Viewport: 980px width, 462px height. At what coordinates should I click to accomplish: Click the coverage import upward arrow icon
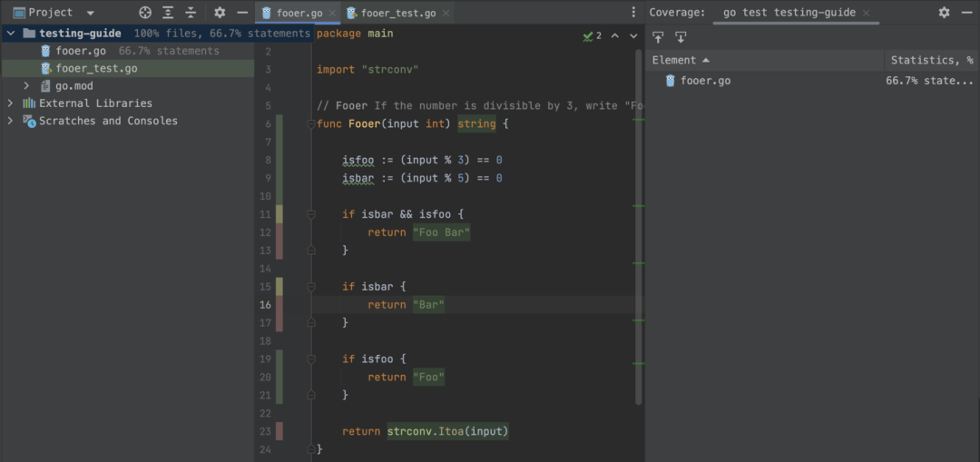tap(658, 37)
